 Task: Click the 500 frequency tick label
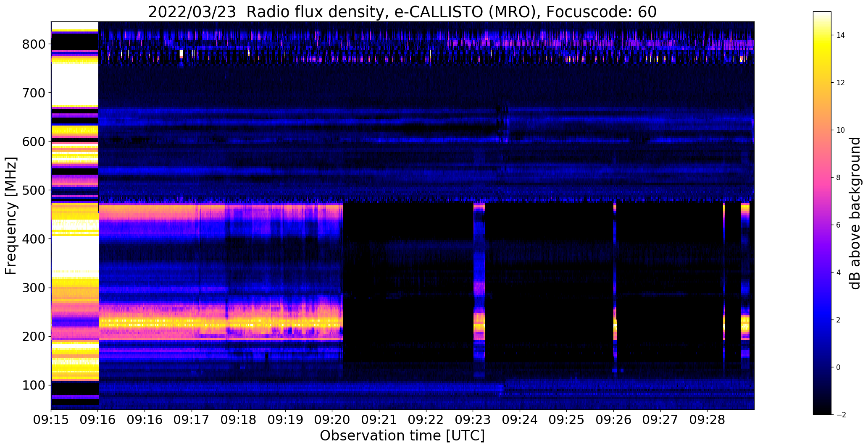[x=34, y=190]
